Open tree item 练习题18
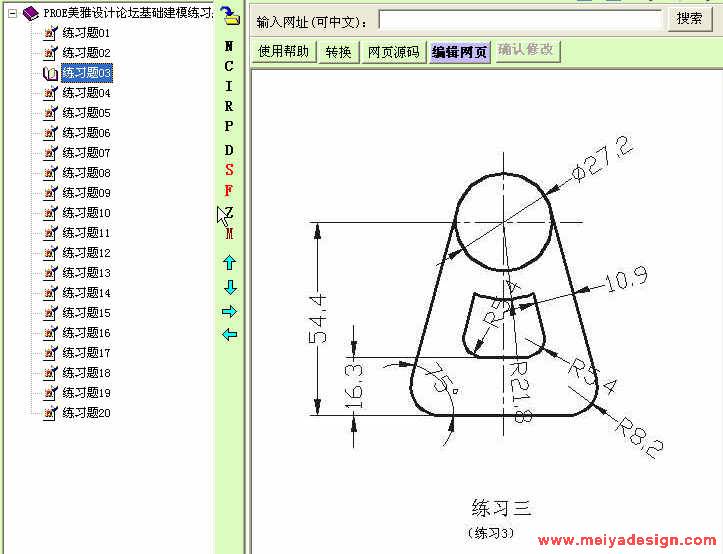 pos(86,373)
